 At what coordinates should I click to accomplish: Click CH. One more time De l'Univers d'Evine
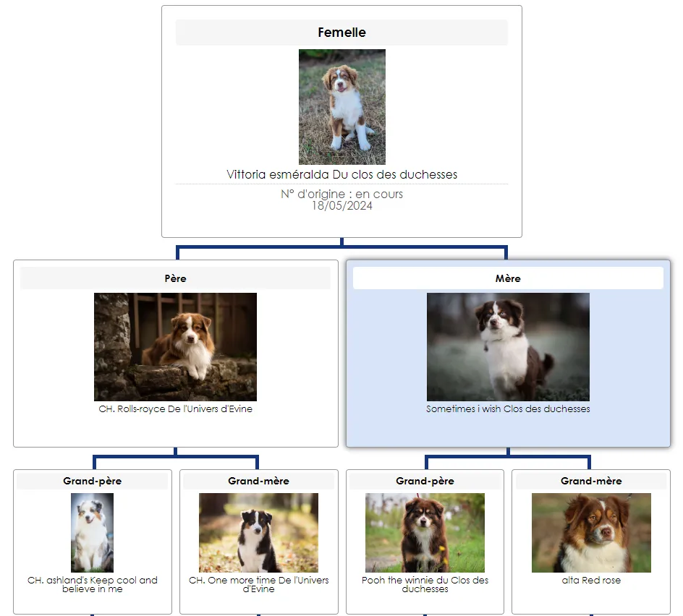click(x=259, y=585)
